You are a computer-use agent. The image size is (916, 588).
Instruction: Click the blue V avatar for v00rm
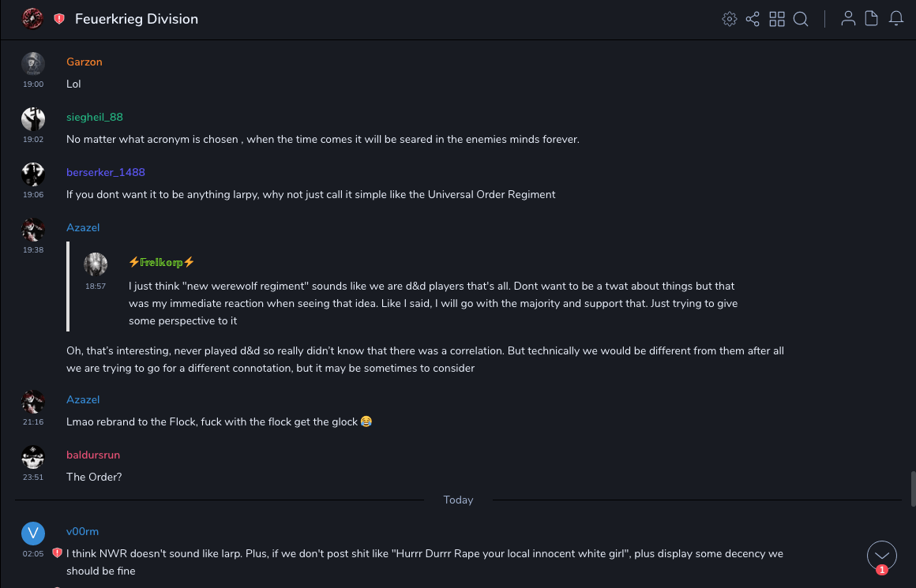point(32,534)
